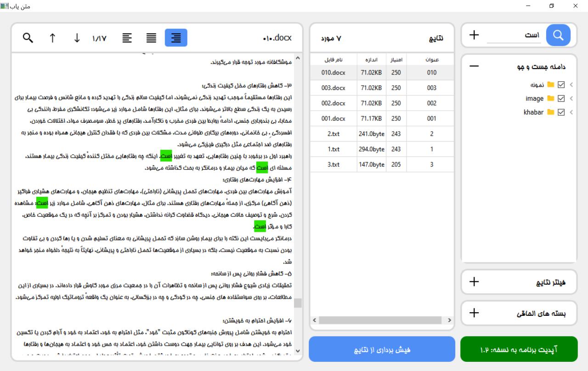Expand the khabar folder tree arrow
The image size is (588, 371).
point(571,112)
